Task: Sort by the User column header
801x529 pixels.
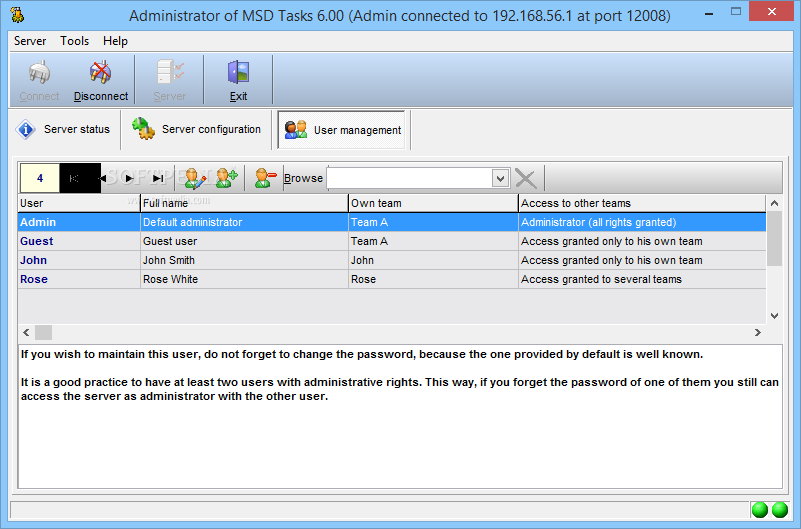Action: point(79,203)
